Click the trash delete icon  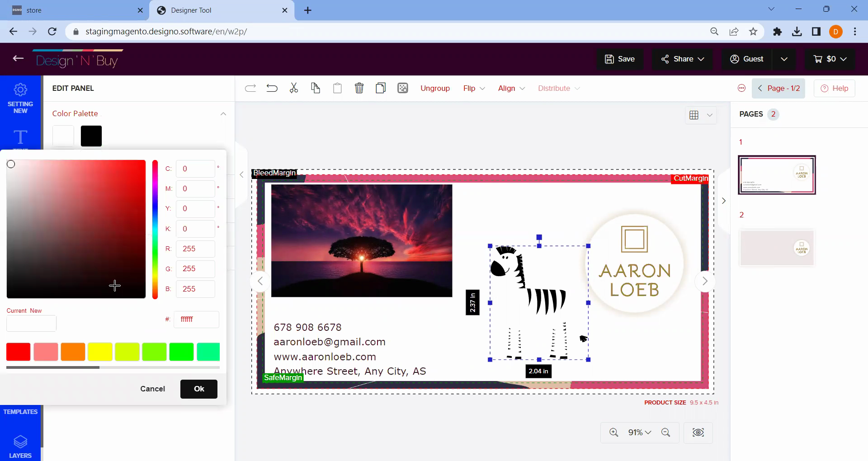pos(359,88)
